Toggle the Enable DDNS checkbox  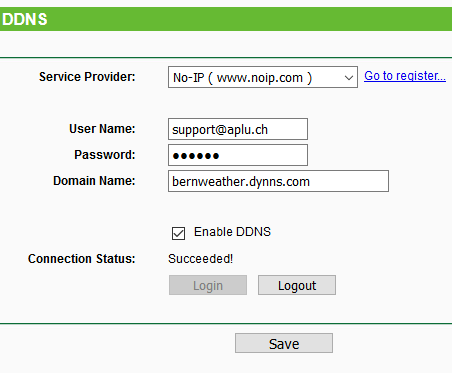[178, 233]
